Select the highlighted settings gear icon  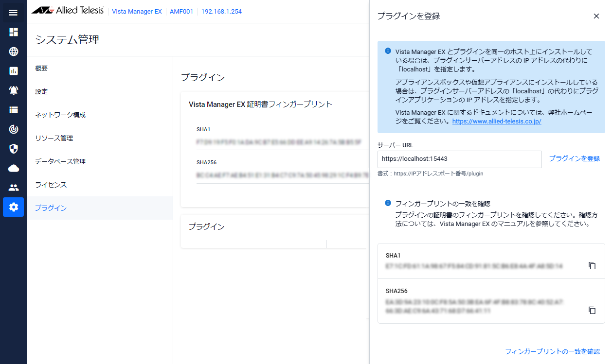pos(13,207)
